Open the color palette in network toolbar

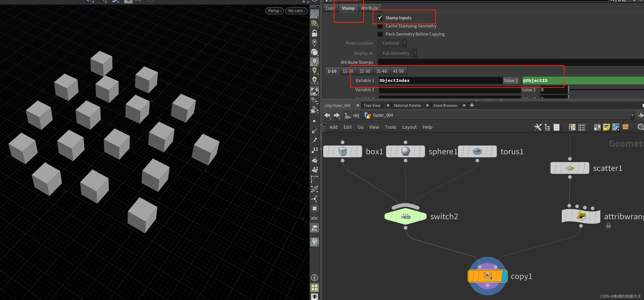pyautogui.click(x=572, y=127)
